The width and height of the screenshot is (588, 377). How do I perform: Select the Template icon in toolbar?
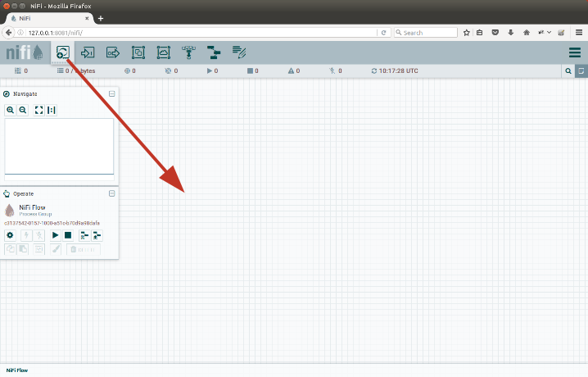[x=213, y=52]
